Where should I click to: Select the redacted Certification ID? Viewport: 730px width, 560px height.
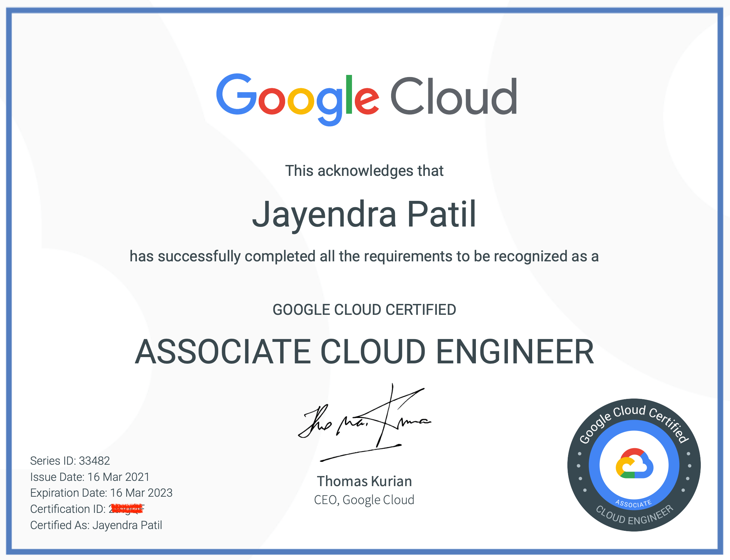[127, 509]
